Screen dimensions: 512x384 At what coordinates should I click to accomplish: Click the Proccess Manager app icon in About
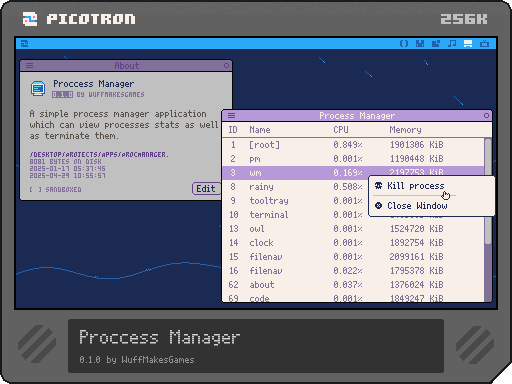point(38,88)
